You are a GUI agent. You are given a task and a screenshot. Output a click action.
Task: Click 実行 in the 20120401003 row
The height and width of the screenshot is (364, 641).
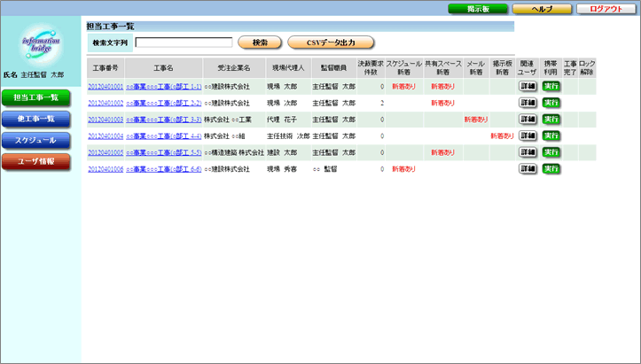click(x=551, y=120)
